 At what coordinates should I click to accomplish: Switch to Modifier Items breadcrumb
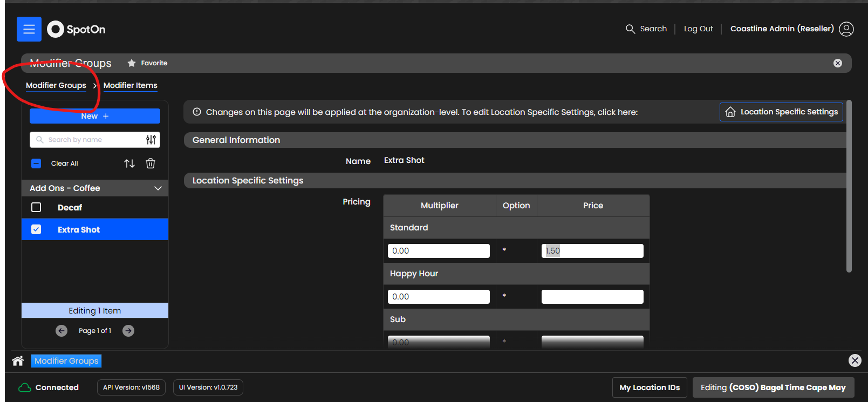[x=131, y=85]
